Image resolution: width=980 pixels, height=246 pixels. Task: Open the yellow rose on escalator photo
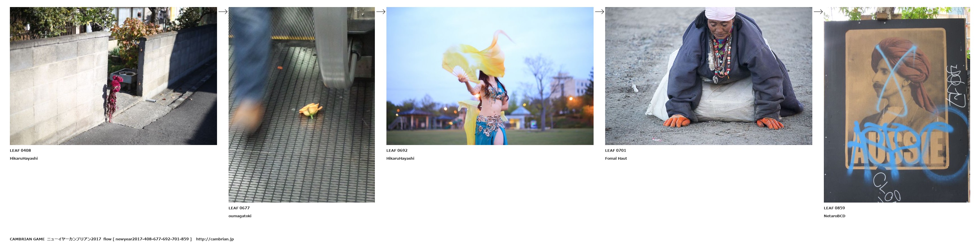click(x=301, y=105)
